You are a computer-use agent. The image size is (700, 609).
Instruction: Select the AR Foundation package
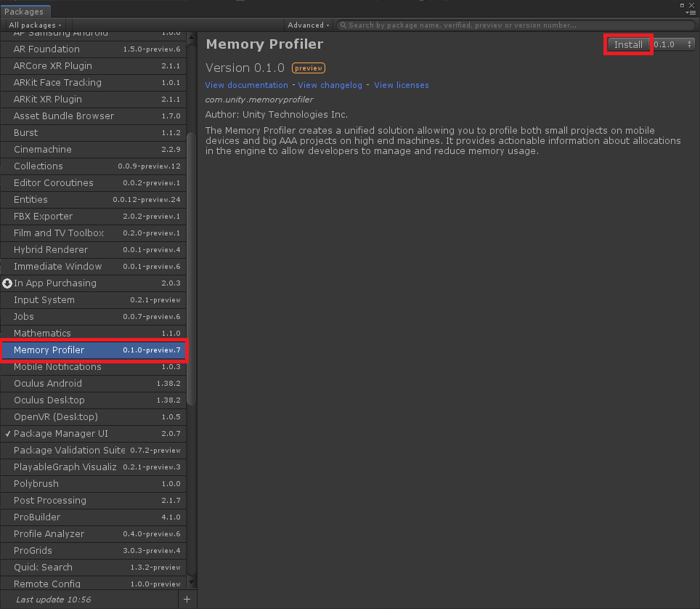pos(93,49)
